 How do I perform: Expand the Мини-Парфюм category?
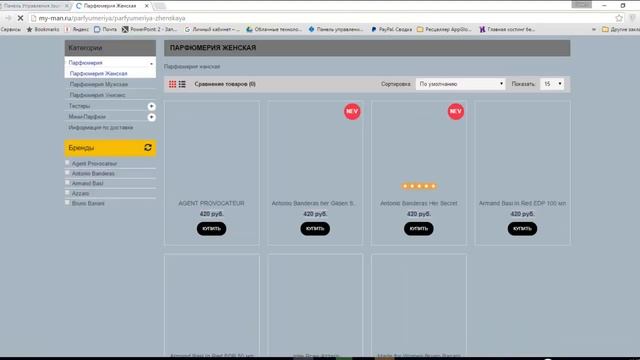pyautogui.click(x=151, y=117)
